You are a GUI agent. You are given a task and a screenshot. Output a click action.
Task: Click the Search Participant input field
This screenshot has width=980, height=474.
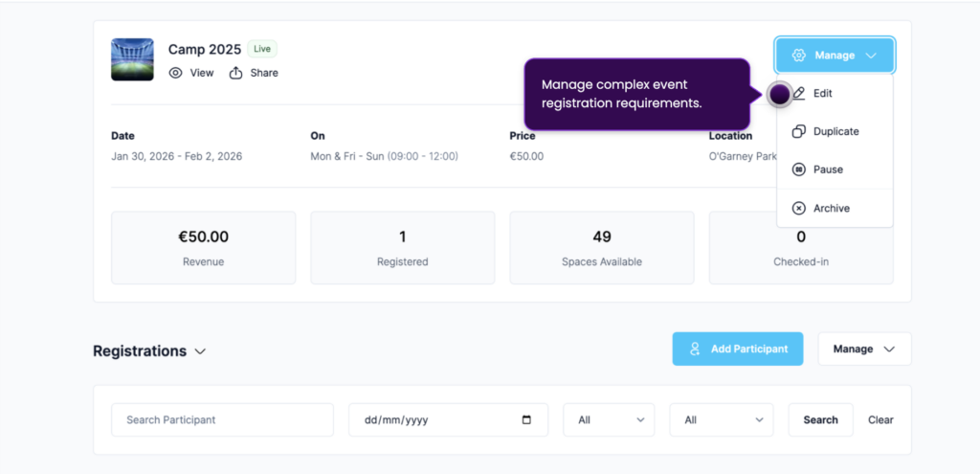tap(222, 419)
